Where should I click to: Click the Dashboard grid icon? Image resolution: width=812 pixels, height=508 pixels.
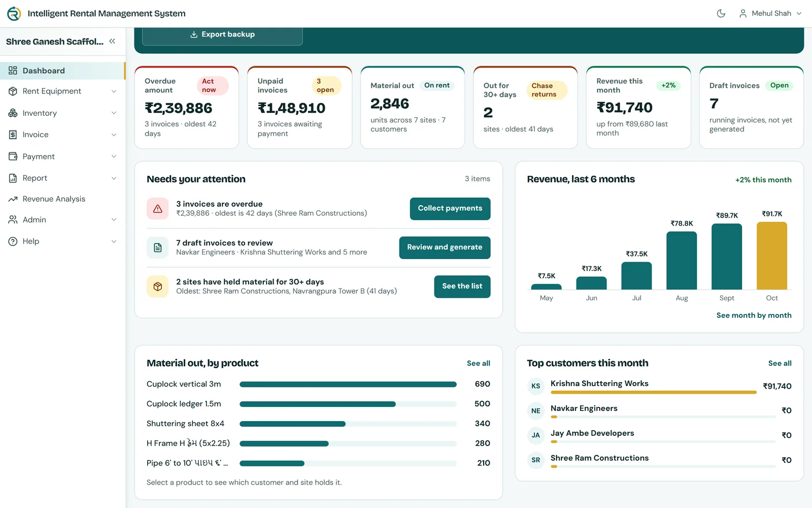(13, 71)
